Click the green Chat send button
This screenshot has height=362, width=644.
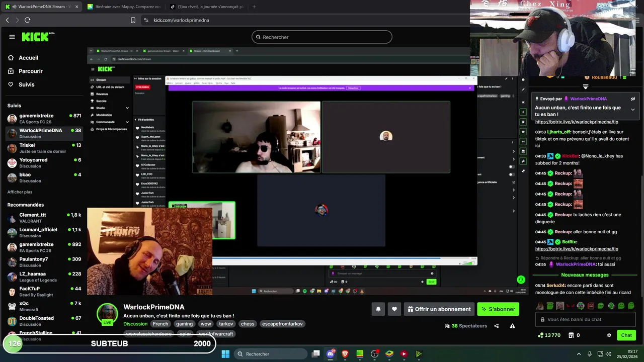(626, 335)
